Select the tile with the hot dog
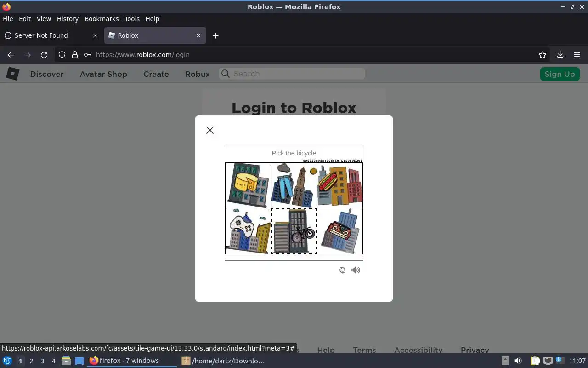Viewport: 588px width, 368px height. click(340, 185)
